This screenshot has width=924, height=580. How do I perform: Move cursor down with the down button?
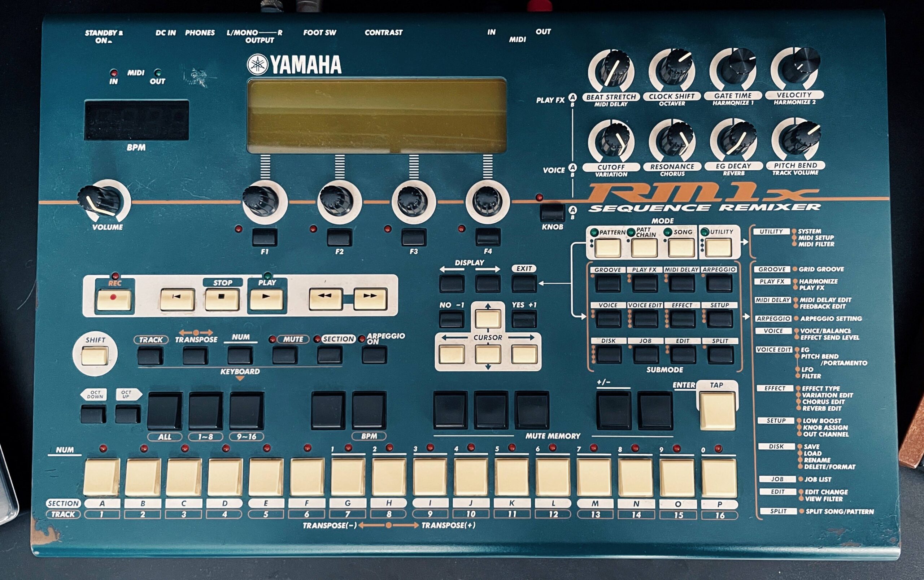[488, 354]
